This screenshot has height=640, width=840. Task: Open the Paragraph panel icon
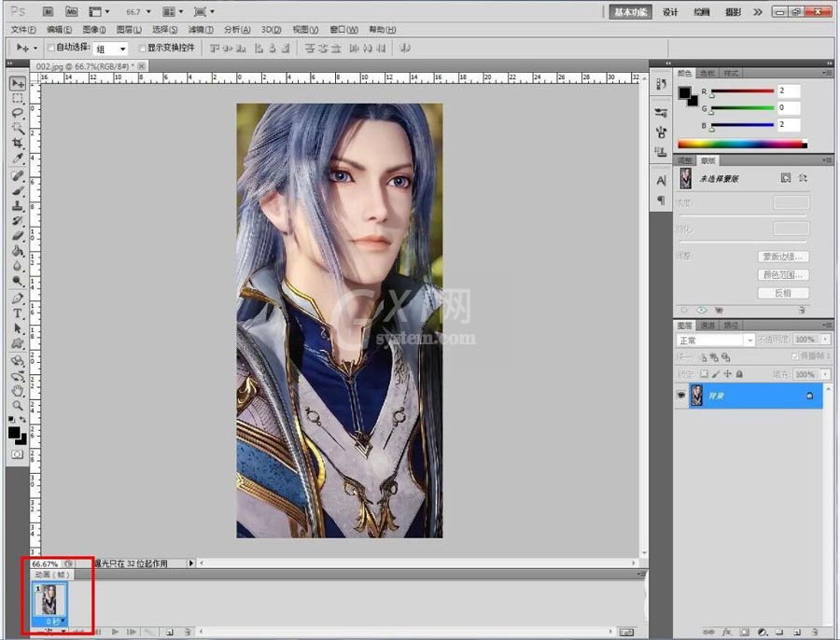pos(661,200)
